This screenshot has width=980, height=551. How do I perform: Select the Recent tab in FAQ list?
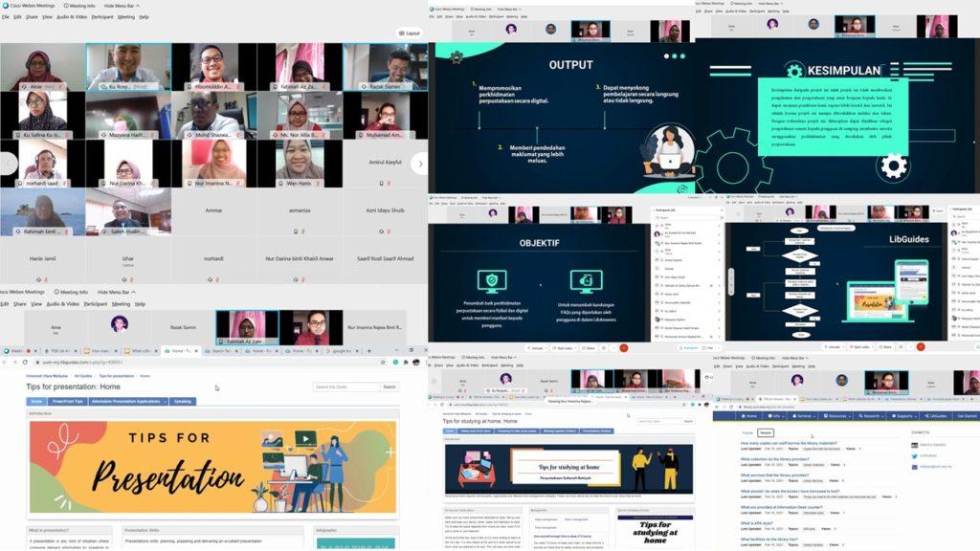point(766,433)
